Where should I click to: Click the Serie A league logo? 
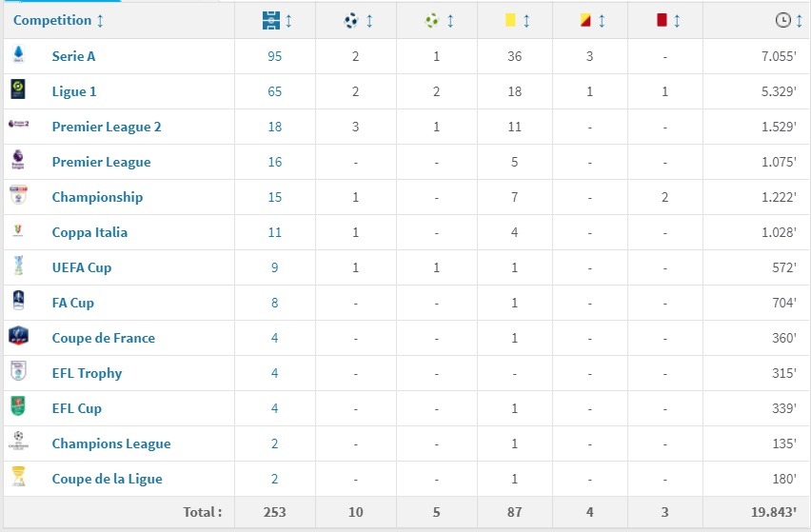coord(18,55)
